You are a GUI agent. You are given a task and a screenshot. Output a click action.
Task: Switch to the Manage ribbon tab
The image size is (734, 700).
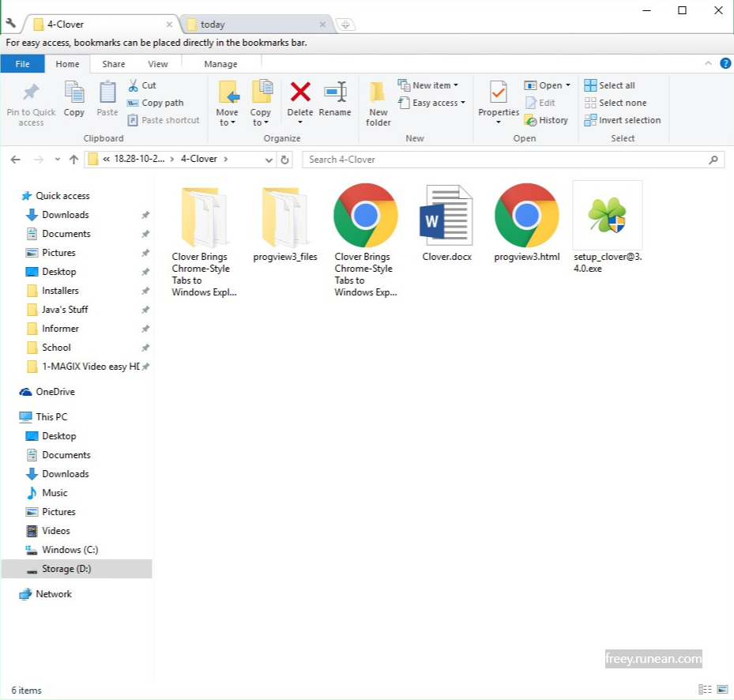220,64
